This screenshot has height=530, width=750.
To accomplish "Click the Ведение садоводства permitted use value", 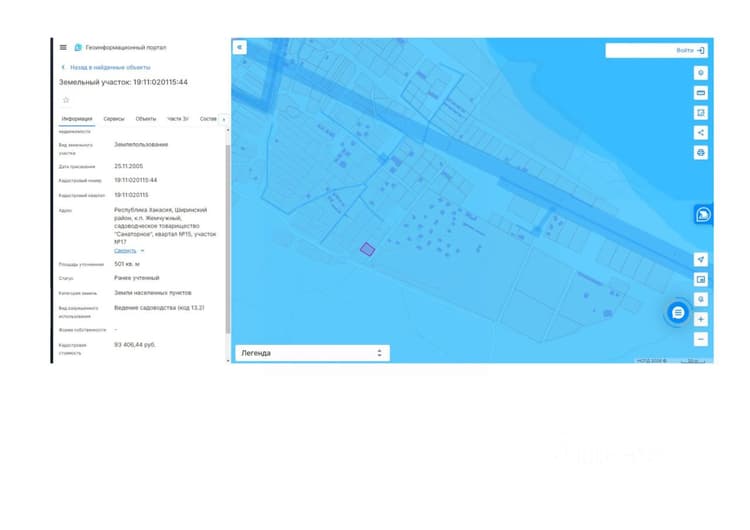I will [159, 308].
